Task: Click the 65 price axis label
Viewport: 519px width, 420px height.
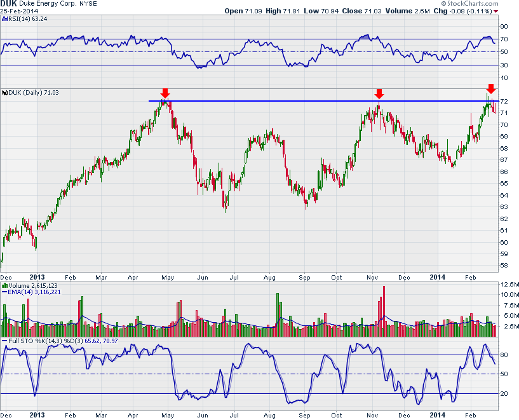Action: pyautogui.click(x=504, y=184)
